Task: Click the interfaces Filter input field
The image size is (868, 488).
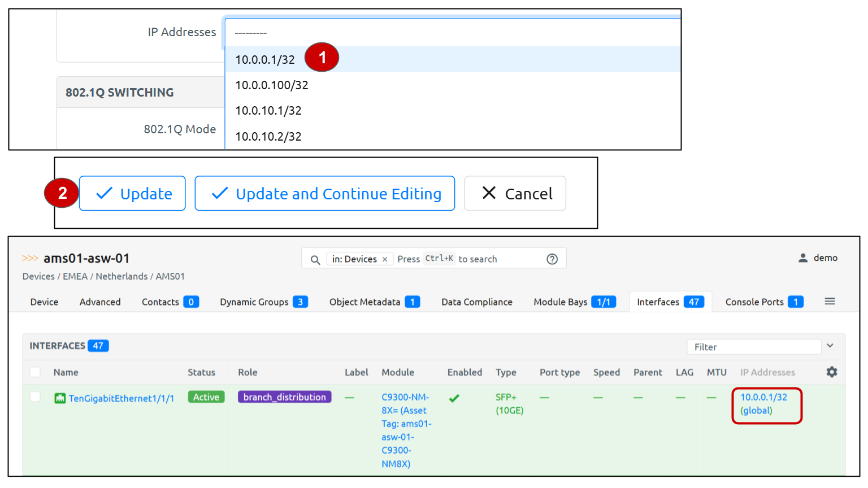Action: pyautogui.click(x=753, y=347)
